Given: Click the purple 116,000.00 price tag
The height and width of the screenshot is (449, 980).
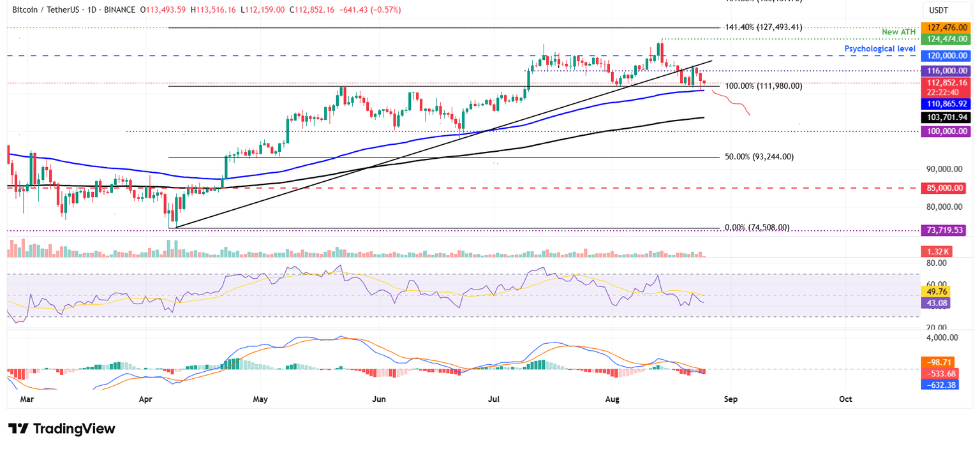Looking at the screenshot, I should coord(946,71).
